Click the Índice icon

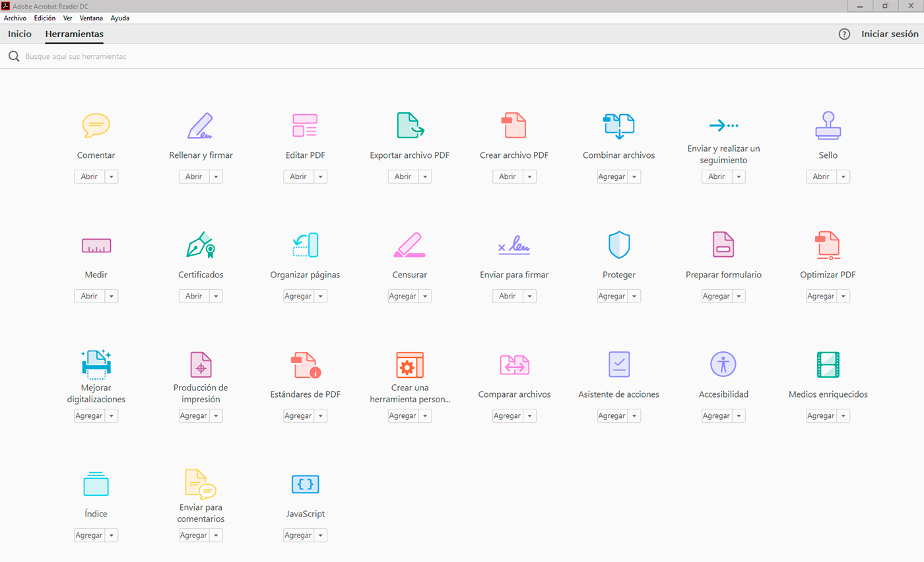click(x=96, y=483)
